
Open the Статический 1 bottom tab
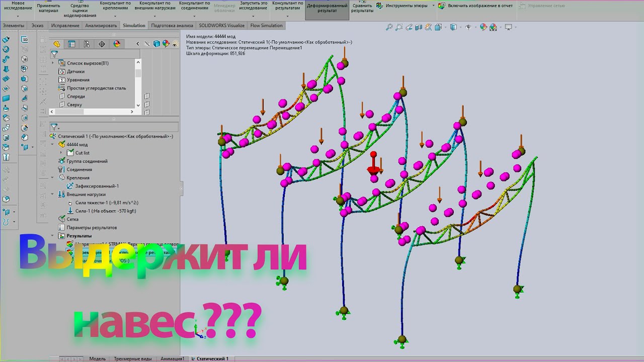[212, 358]
